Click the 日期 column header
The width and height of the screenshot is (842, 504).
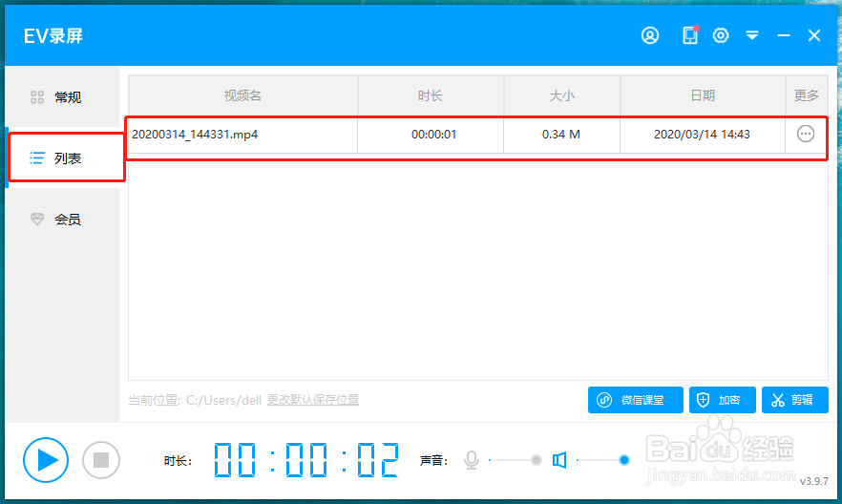[703, 95]
